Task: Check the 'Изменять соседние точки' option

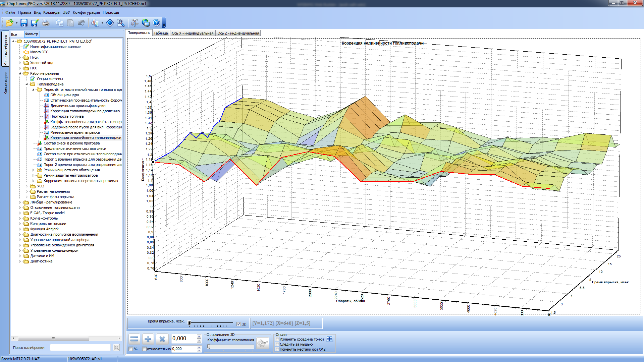Action: click(277, 339)
